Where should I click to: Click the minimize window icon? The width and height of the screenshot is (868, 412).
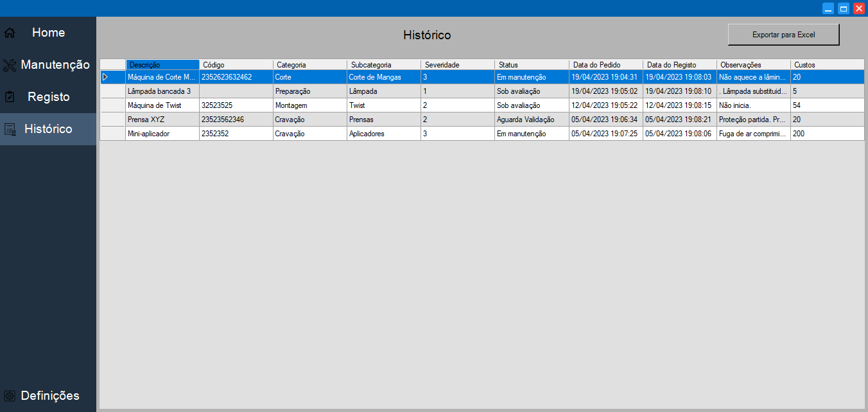click(828, 8)
